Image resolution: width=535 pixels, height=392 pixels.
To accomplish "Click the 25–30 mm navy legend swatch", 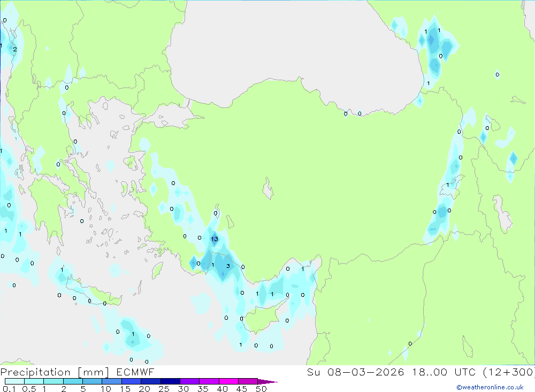I will (170, 381).
